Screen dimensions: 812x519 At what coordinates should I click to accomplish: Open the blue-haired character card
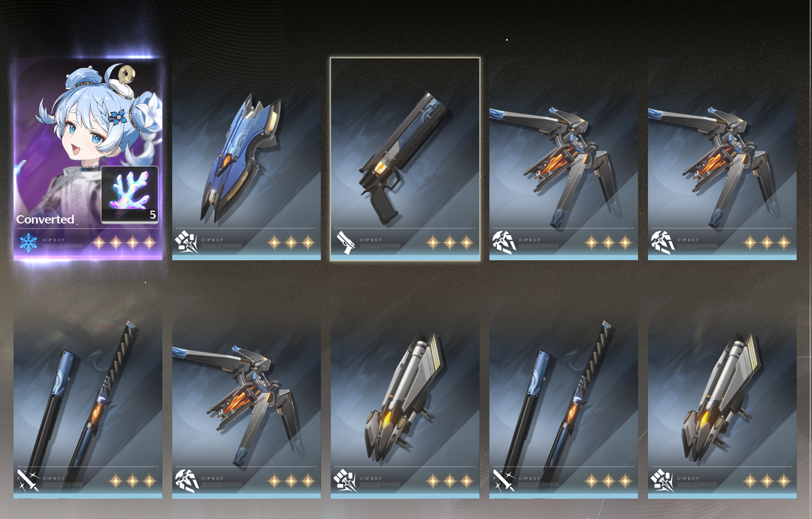point(88,159)
